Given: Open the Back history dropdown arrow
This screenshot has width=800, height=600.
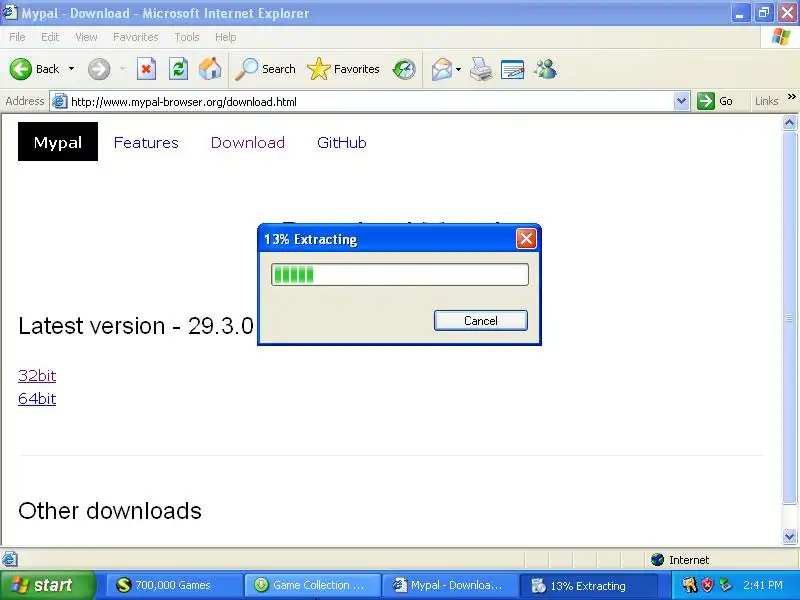Looking at the screenshot, I should (71, 69).
